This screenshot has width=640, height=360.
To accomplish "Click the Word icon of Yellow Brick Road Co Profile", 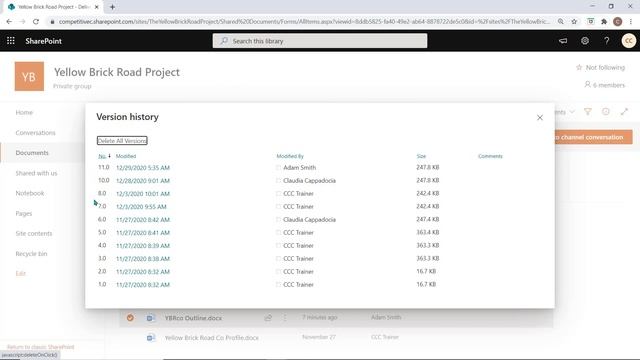I will click(151, 338).
